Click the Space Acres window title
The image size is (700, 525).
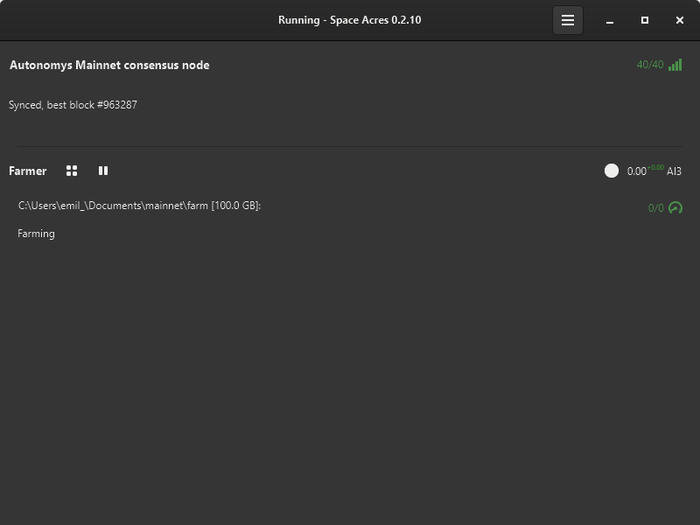click(x=349, y=20)
